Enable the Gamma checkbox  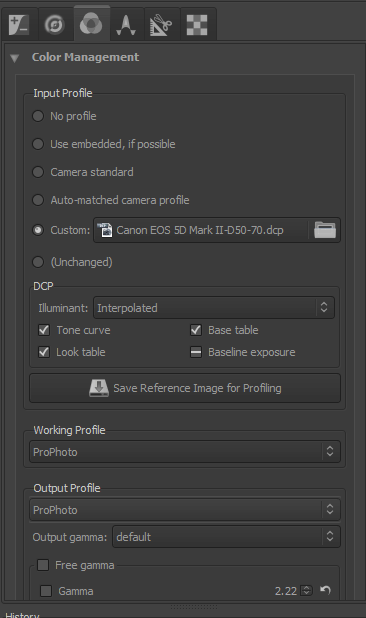coord(46,591)
